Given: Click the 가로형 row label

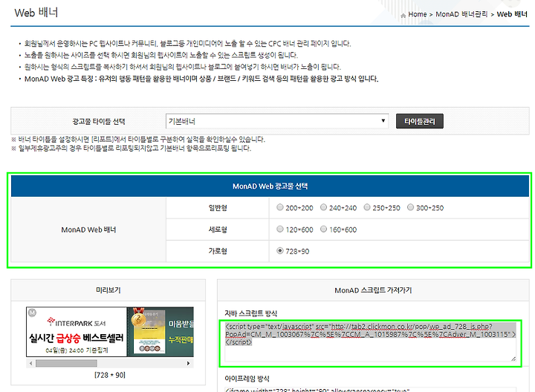Looking at the screenshot, I should (218, 251).
